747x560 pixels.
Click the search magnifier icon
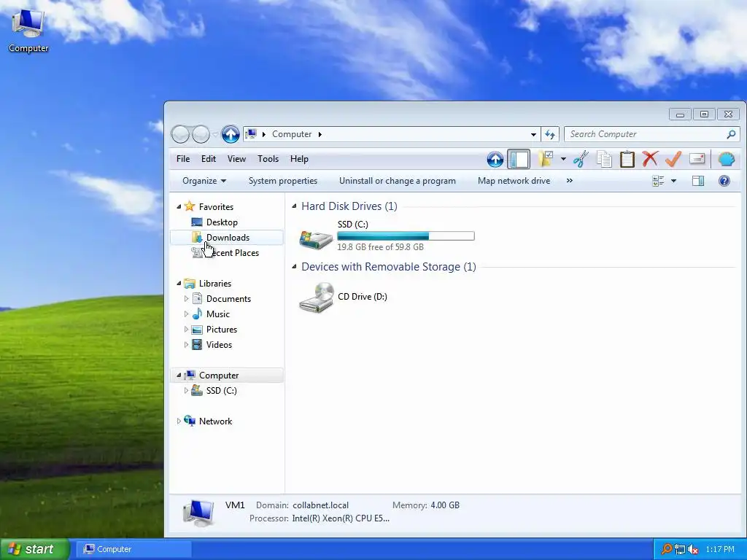[731, 134]
